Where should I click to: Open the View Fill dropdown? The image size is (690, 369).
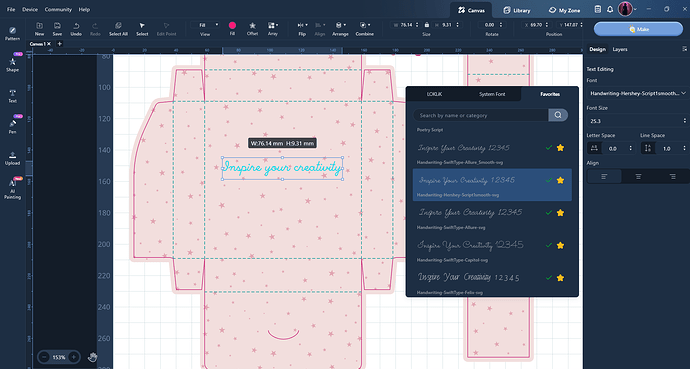pyautogui.click(x=205, y=25)
